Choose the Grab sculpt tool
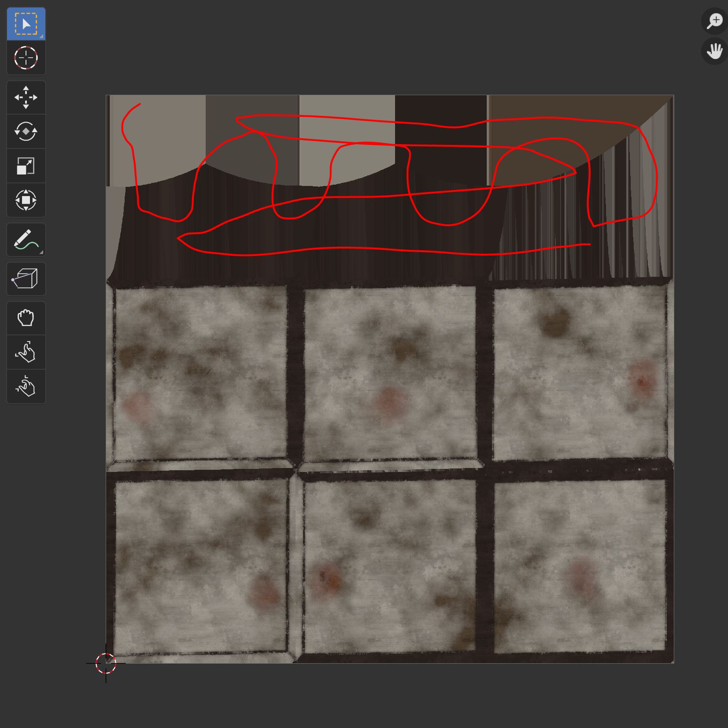The image size is (728, 728). 26,318
